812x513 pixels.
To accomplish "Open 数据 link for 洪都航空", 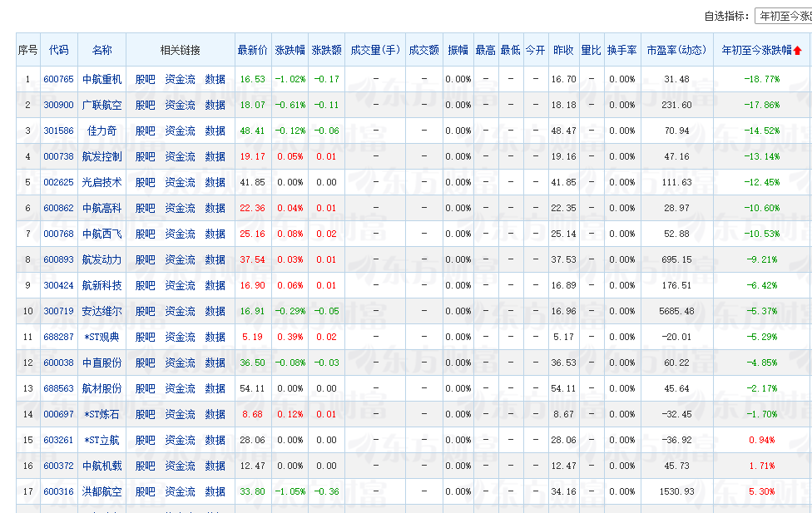I will click(215, 491).
